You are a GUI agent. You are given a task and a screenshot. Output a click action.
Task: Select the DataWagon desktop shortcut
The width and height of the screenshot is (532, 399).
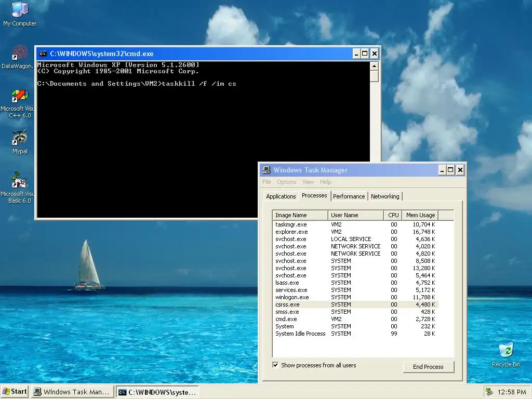point(18,57)
